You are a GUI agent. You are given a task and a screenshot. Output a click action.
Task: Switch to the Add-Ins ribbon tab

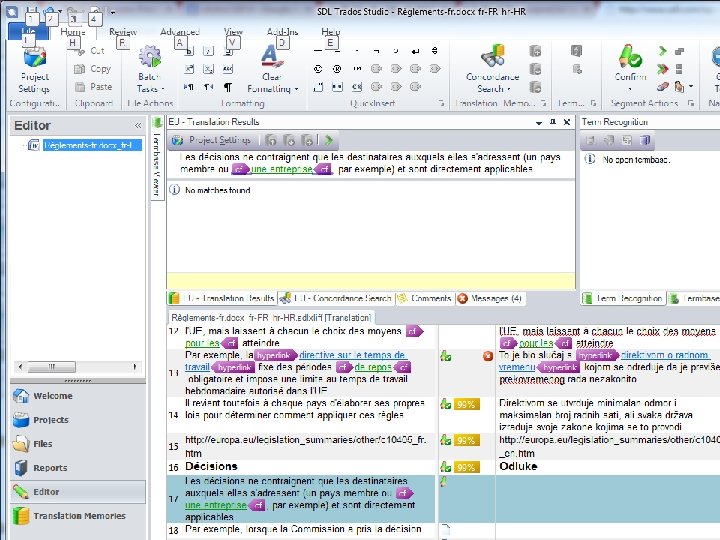click(282, 32)
